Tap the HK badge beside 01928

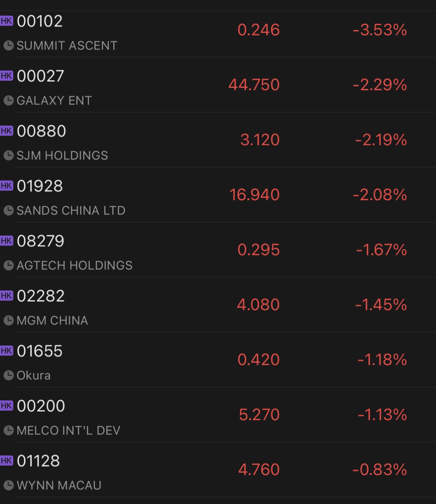click(x=6, y=186)
